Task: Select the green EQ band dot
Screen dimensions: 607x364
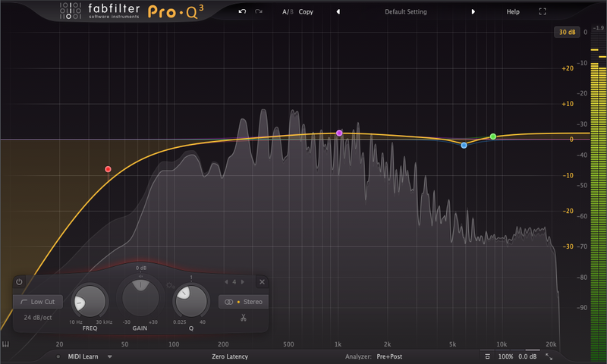Action: (x=492, y=136)
